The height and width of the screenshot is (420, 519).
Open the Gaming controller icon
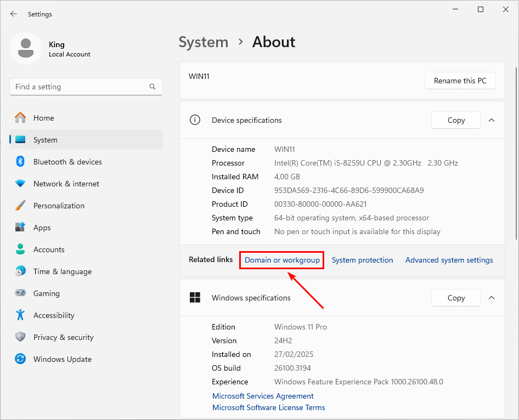coord(20,293)
